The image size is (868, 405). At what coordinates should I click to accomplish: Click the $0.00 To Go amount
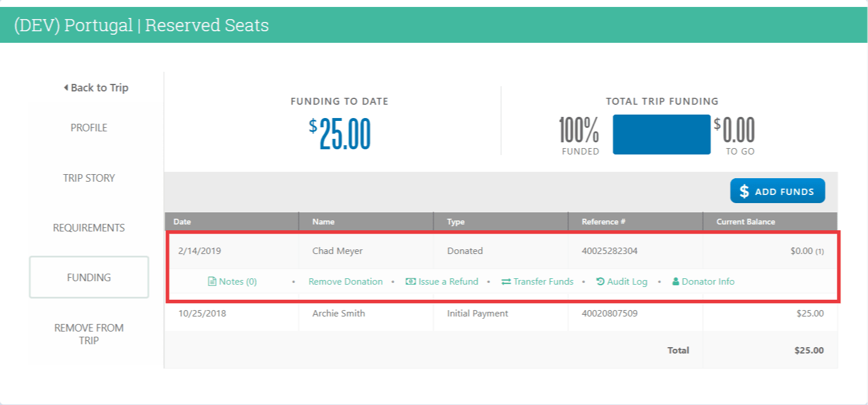point(734,131)
